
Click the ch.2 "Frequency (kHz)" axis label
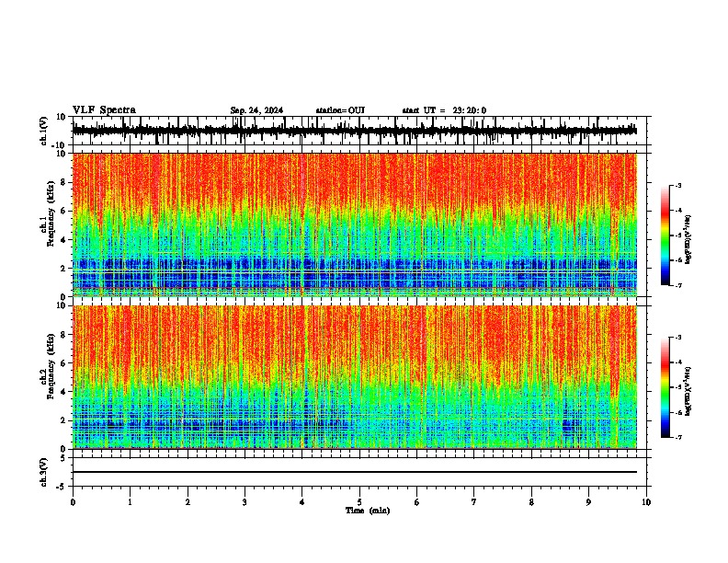51,366
